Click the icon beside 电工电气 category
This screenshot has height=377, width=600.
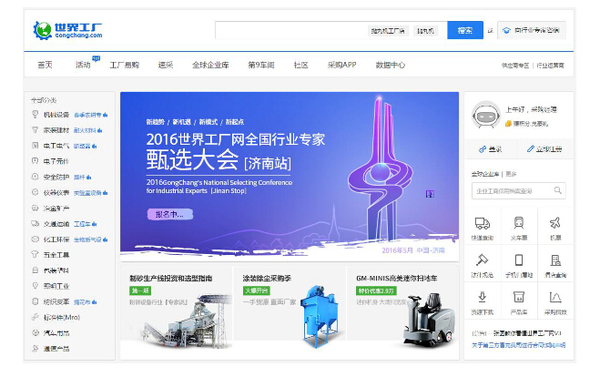click(x=35, y=145)
